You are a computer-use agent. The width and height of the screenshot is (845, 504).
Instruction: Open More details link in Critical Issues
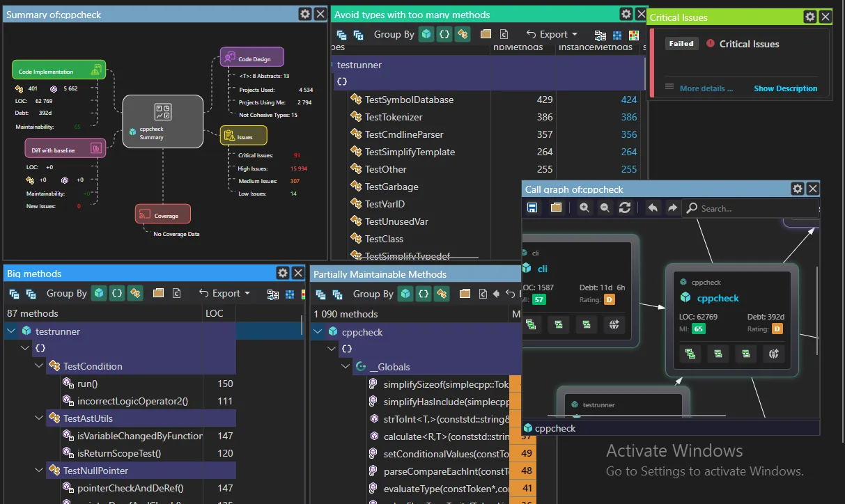coord(706,88)
